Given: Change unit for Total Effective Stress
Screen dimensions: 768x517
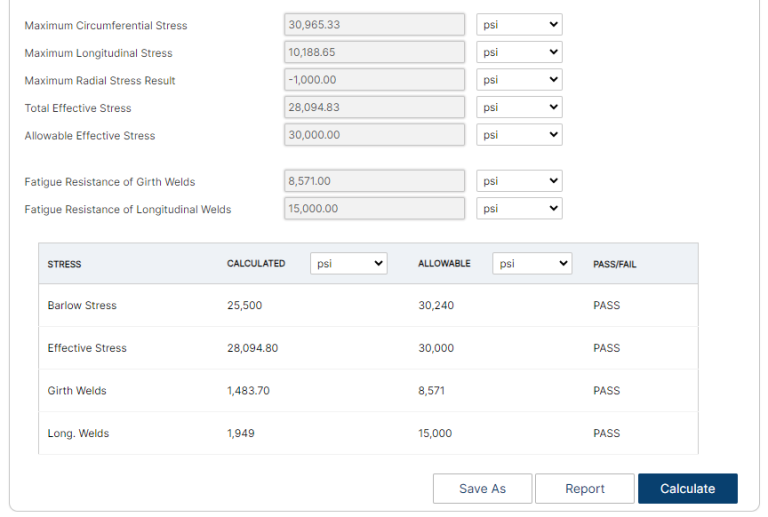Looking at the screenshot, I should click(518, 107).
